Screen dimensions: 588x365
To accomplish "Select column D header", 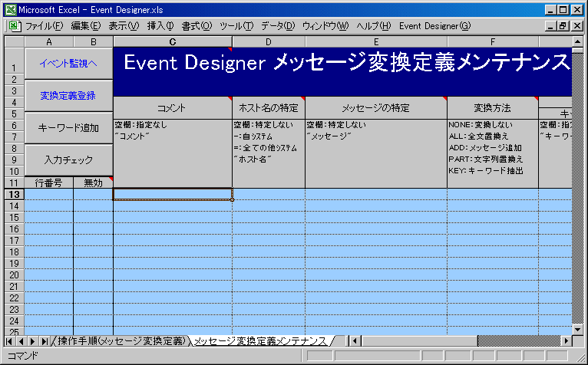I will [x=269, y=41].
